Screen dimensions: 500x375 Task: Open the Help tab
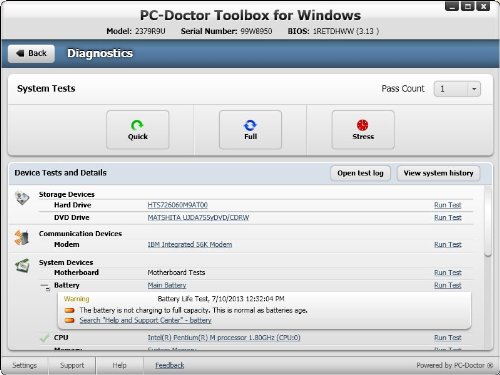119,365
